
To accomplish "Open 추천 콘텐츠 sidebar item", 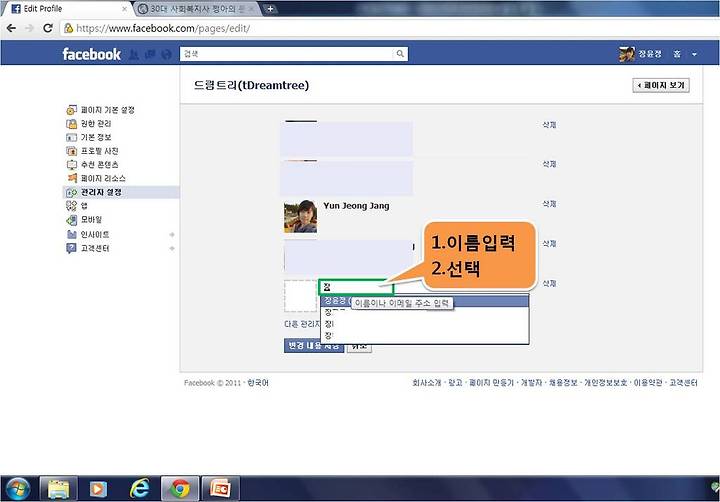I will [x=92, y=164].
